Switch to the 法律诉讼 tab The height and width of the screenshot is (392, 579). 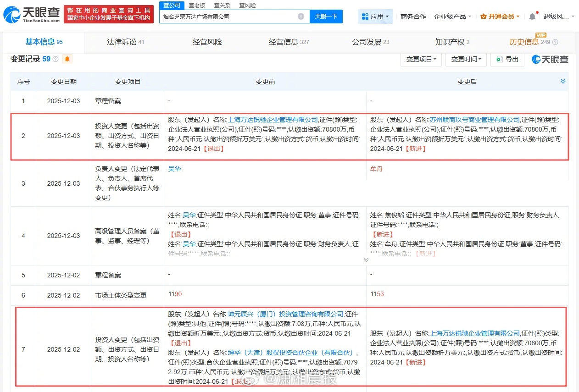tap(125, 42)
